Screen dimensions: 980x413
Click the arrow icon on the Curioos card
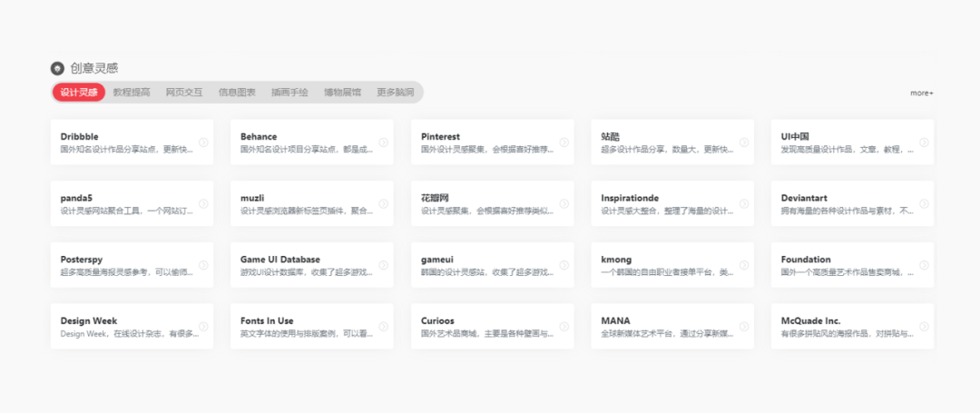click(563, 326)
